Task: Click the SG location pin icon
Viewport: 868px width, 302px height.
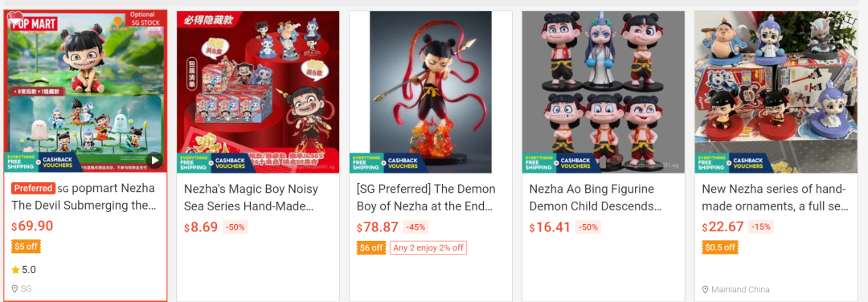Action: click(x=15, y=288)
